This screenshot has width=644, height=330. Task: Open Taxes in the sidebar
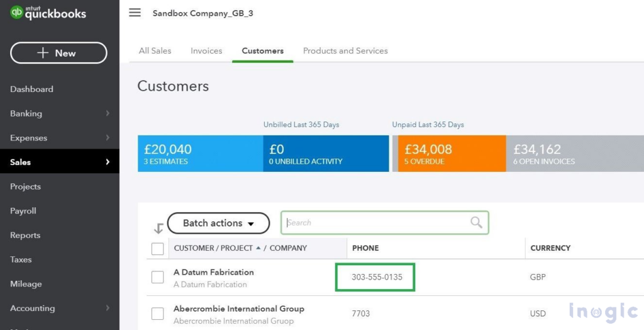tap(21, 259)
